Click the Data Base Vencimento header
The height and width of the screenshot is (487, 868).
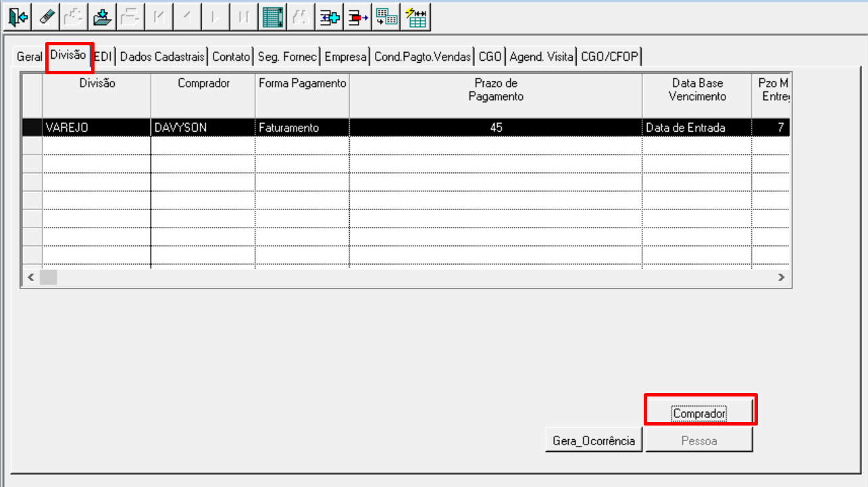click(697, 95)
